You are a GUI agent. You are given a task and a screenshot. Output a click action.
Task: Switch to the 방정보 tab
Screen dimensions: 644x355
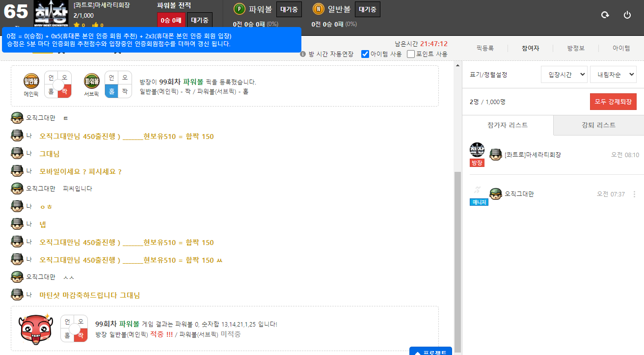click(576, 48)
